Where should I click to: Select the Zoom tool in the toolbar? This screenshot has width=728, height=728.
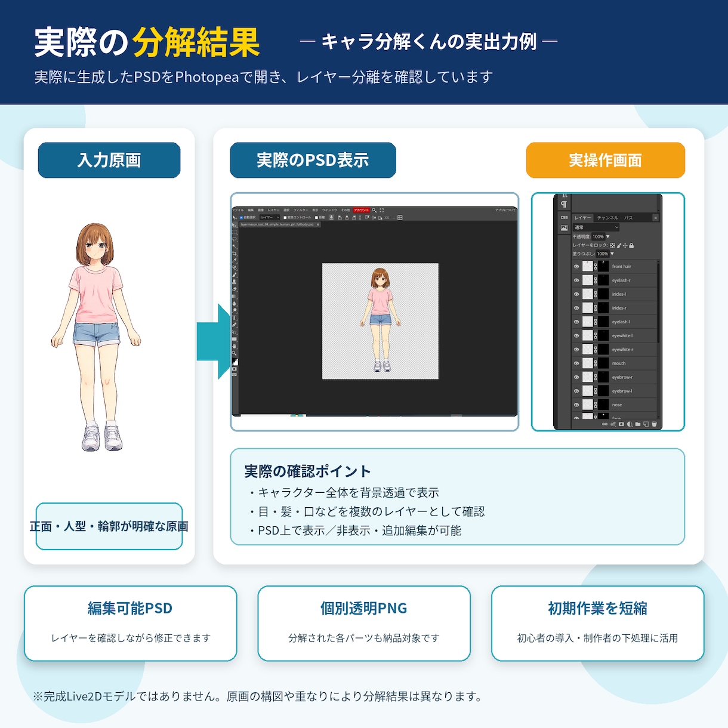[235, 353]
